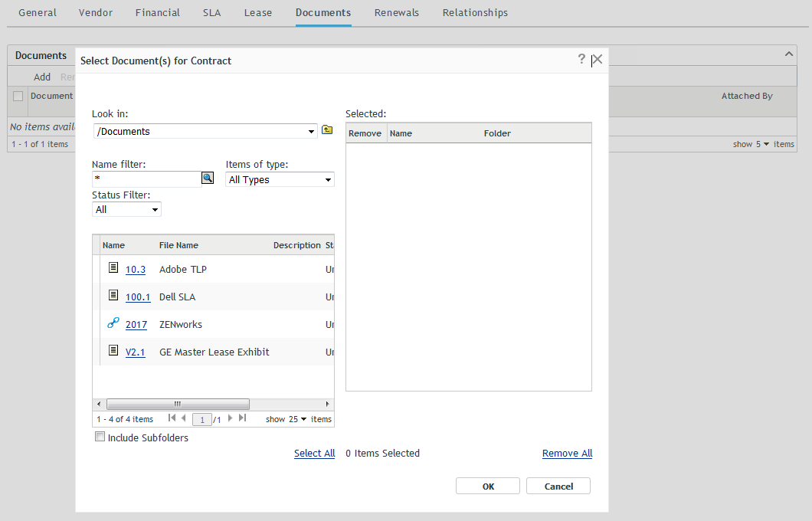The height and width of the screenshot is (521, 812).
Task: Confirm selection with the OK button
Action: 487,485
